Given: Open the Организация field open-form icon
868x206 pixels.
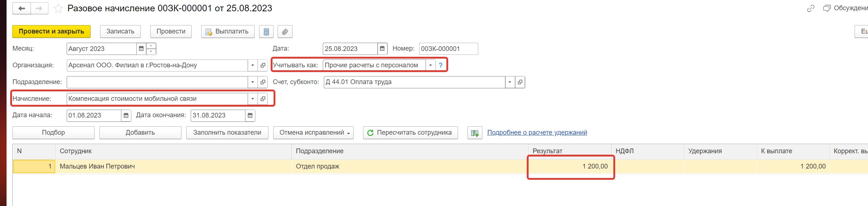Looking at the screenshot, I should (x=263, y=65).
